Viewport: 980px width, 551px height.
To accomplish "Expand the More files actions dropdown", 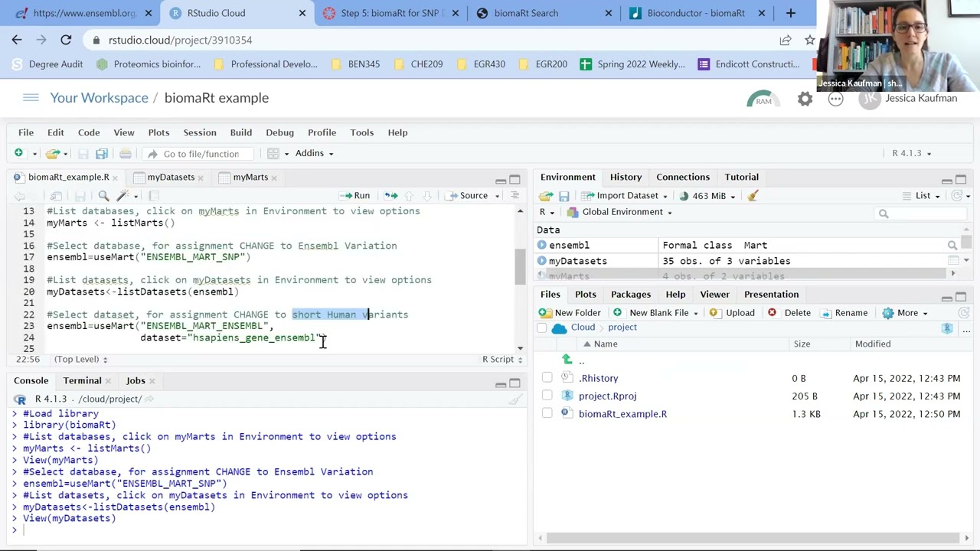I will pos(904,313).
